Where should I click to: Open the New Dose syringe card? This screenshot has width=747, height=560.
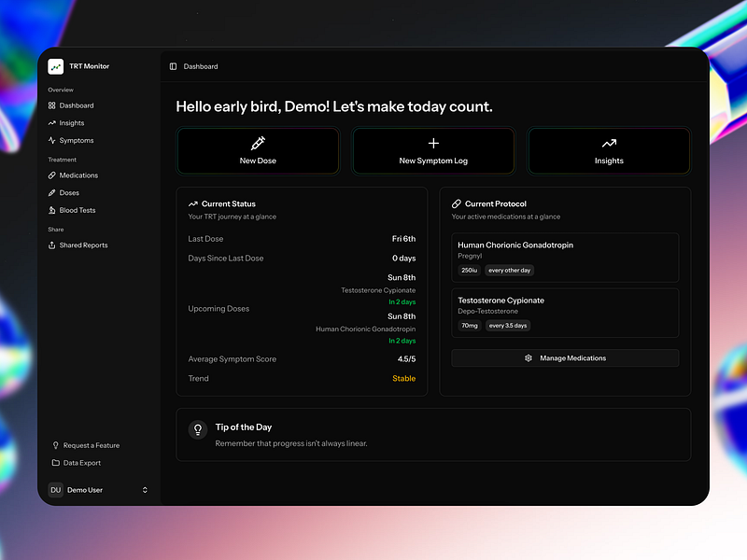tap(258, 151)
